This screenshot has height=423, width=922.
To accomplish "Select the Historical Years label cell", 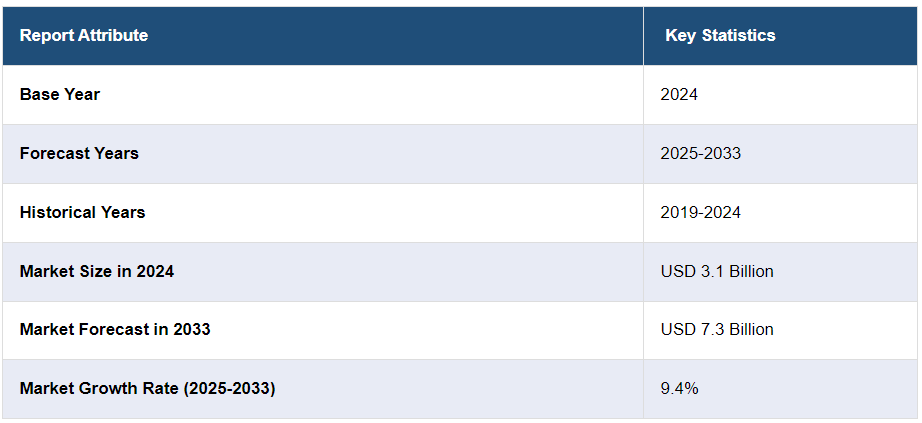I will tap(82, 212).
